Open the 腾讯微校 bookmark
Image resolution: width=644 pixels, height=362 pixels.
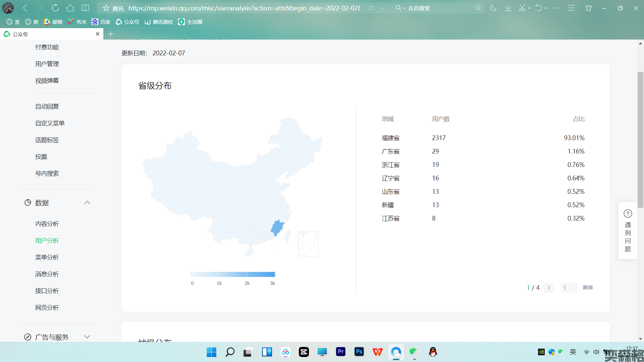pyautogui.click(x=159, y=22)
